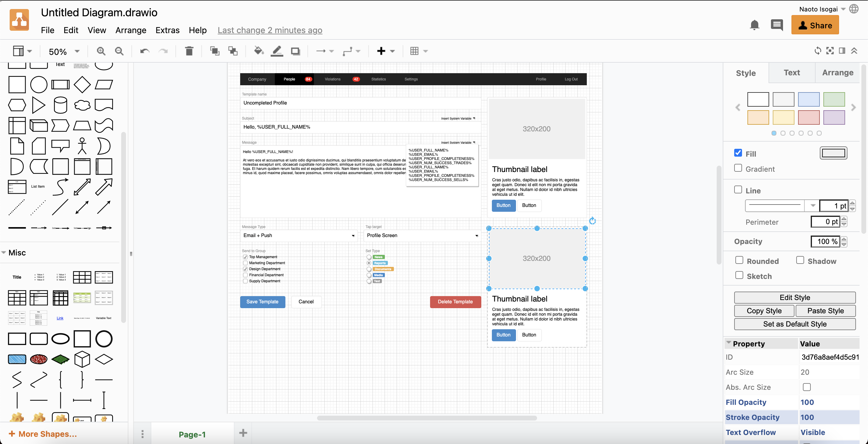Viewport: 868px width, 444px height.
Task: Uncheck the Fill checkbox
Action: (738, 153)
